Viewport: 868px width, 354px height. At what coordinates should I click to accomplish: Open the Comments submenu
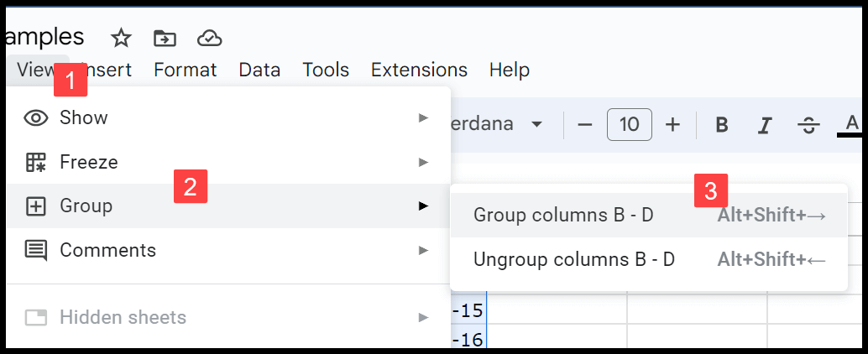228,250
